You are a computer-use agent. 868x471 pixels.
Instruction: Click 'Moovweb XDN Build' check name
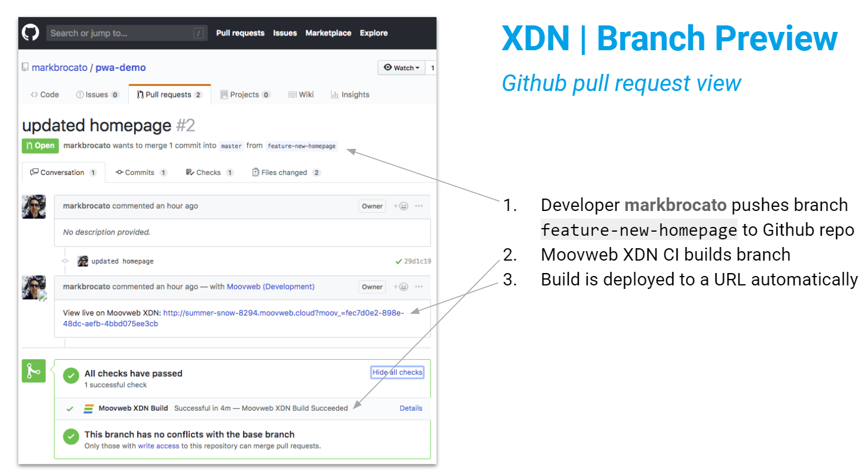click(x=134, y=408)
